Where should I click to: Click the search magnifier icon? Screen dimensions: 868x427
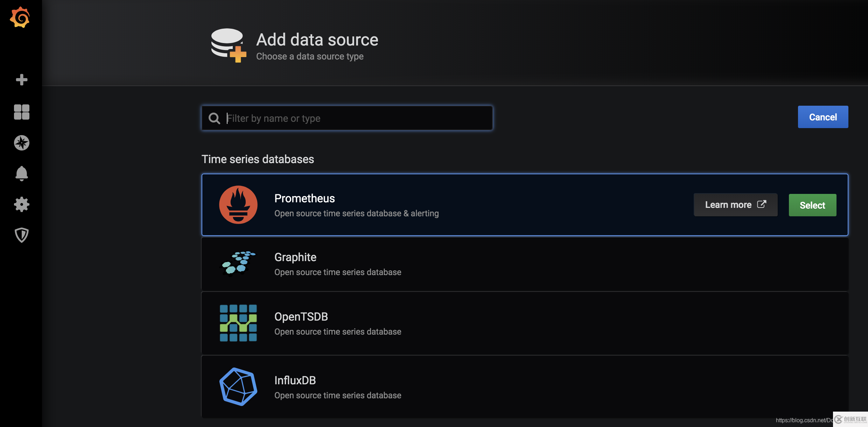214,119
